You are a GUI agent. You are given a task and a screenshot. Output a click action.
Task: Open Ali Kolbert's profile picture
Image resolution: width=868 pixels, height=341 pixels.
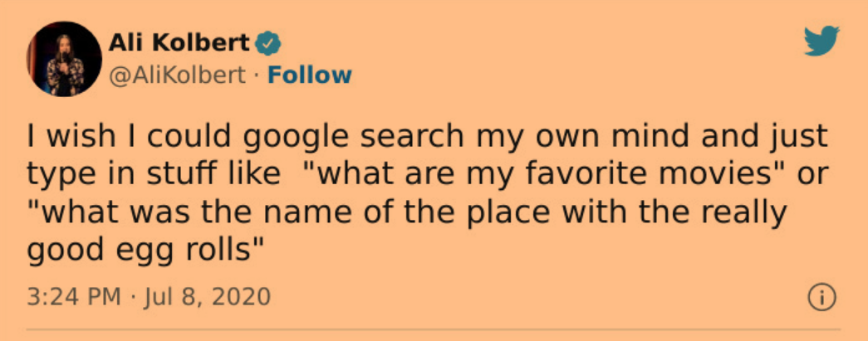63,58
